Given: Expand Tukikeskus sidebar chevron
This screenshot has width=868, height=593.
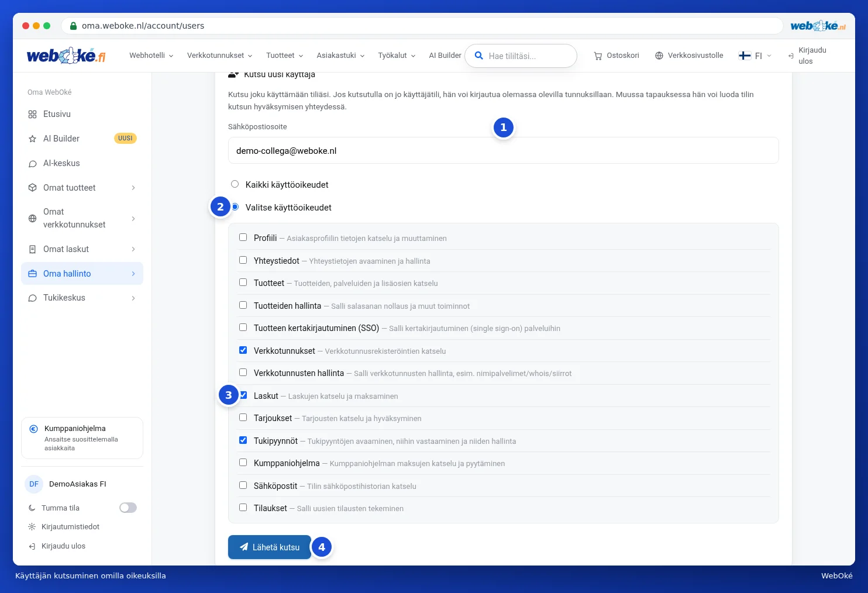Looking at the screenshot, I should (133, 298).
